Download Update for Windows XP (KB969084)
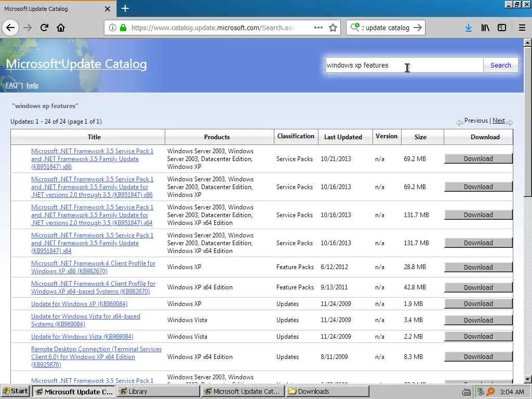The image size is (532, 399). point(478,303)
